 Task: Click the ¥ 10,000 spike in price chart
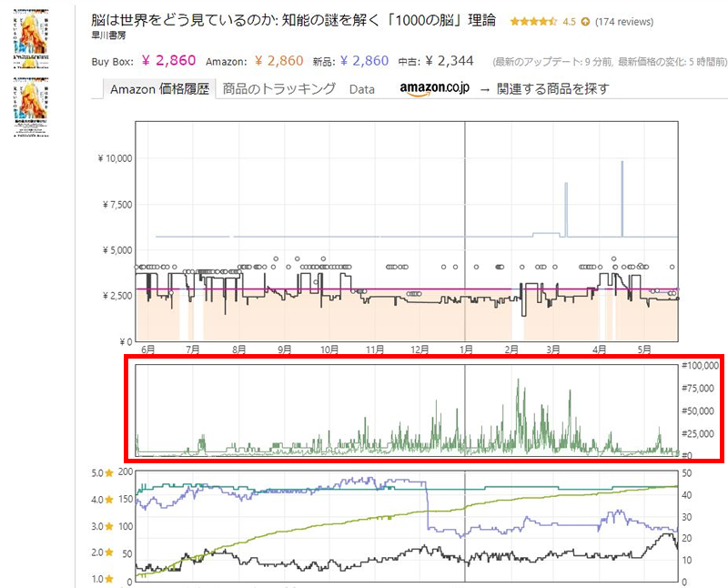(x=622, y=163)
